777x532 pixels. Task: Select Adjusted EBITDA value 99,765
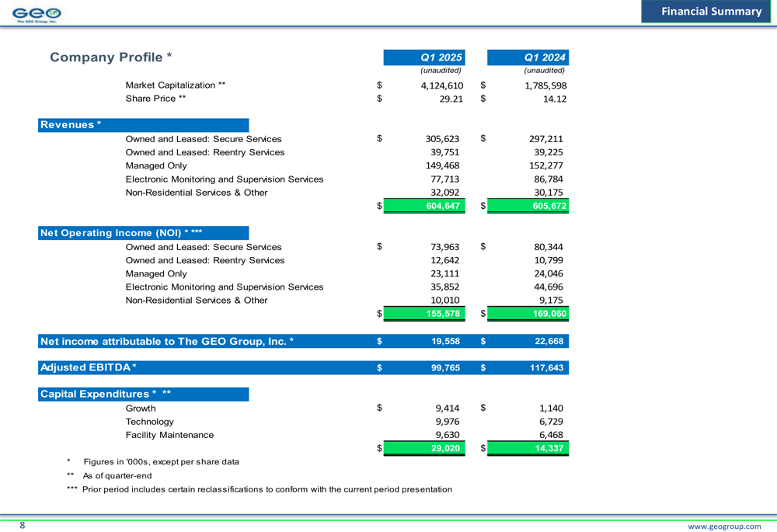(x=445, y=368)
